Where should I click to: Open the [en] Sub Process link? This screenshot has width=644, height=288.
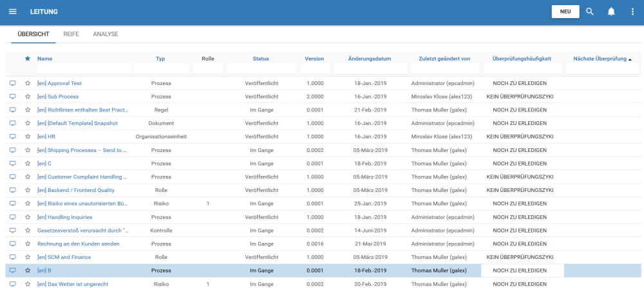pos(58,97)
